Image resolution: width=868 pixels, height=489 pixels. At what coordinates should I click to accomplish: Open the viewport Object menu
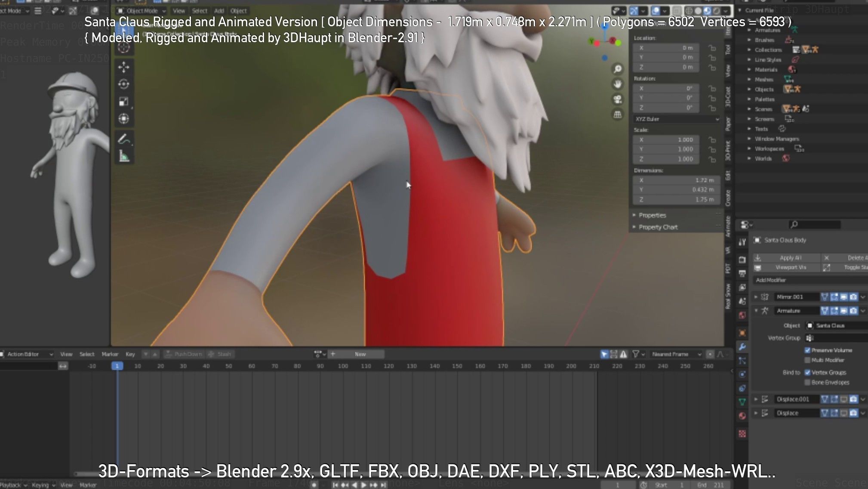tap(238, 11)
